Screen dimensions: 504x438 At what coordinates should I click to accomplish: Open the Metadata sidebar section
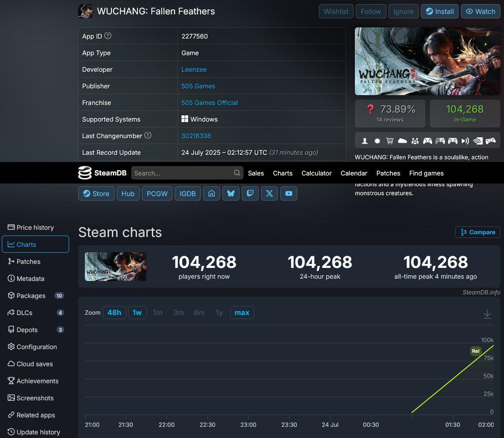click(x=35, y=278)
